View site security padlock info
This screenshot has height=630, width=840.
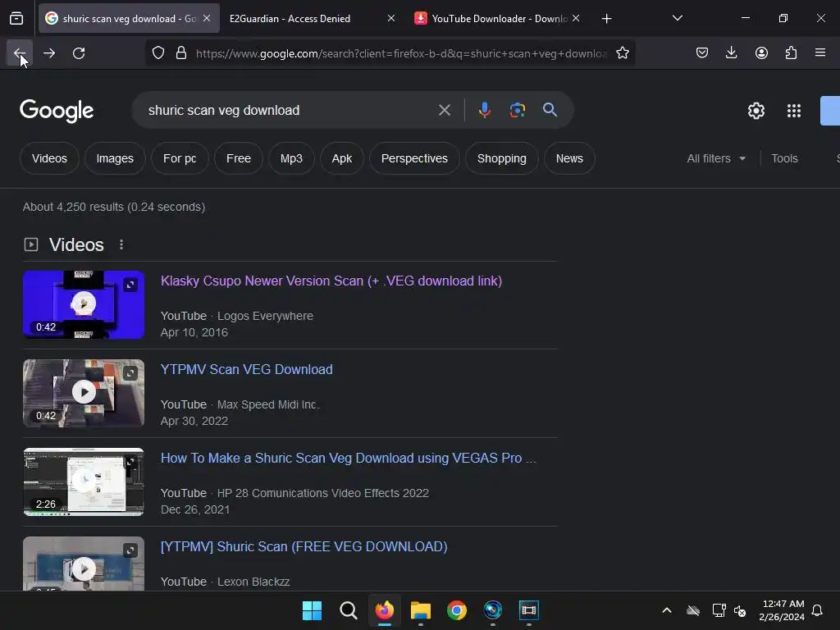coord(181,53)
